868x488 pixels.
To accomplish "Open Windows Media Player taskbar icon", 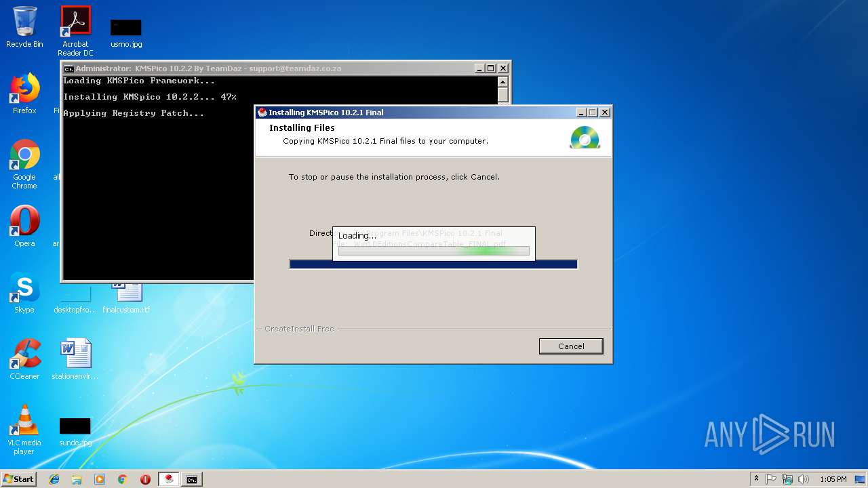I will coord(100,479).
